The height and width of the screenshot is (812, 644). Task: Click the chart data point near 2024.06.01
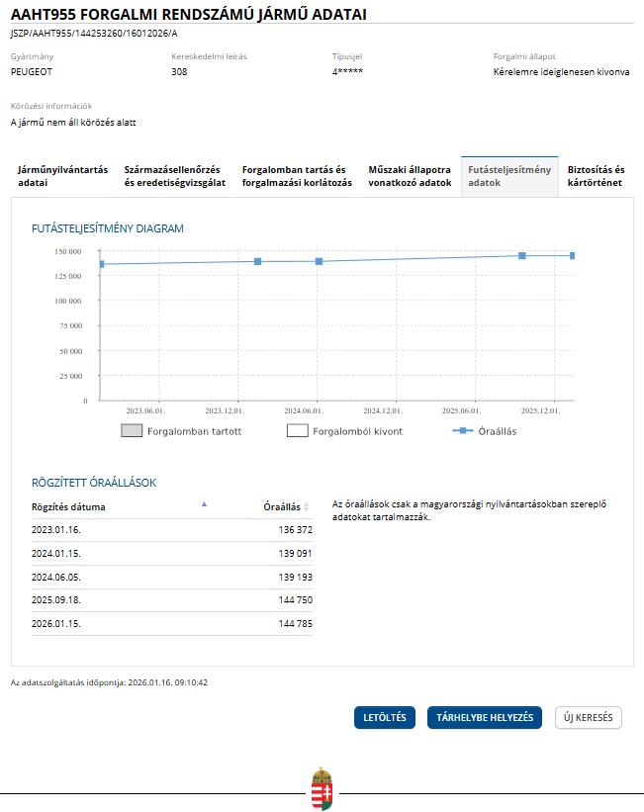[x=320, y=261]
